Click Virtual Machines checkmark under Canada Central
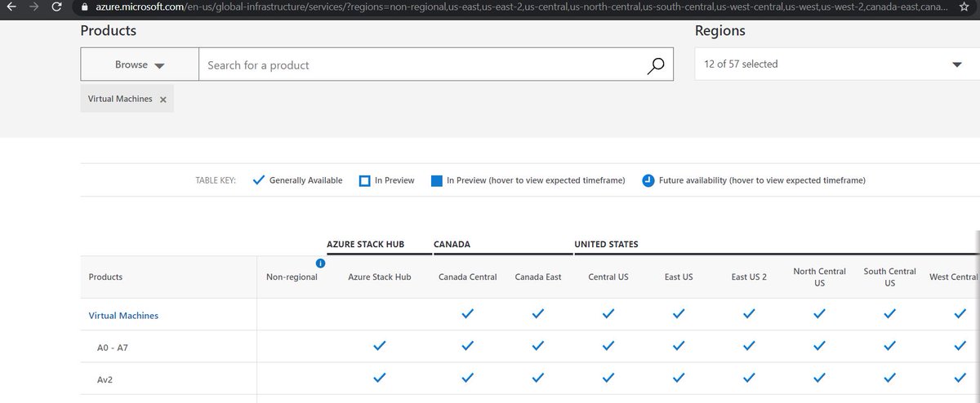Viewport: 980px width, 403px height. (x=468, y=314)
